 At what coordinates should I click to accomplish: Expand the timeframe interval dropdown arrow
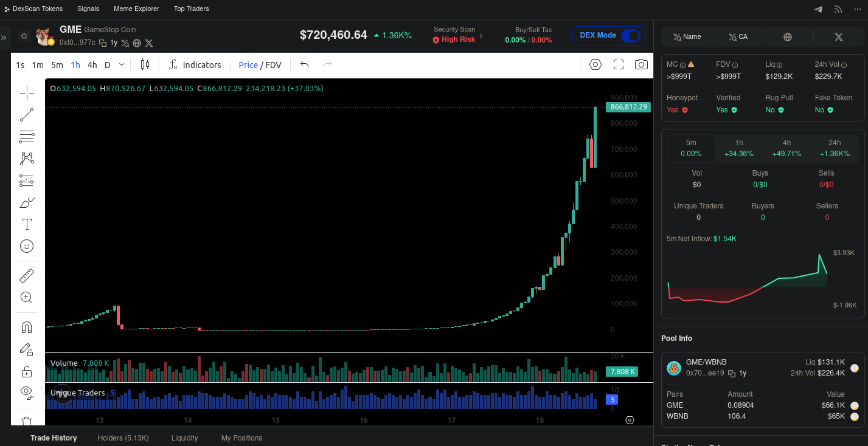tap(122, 64)
